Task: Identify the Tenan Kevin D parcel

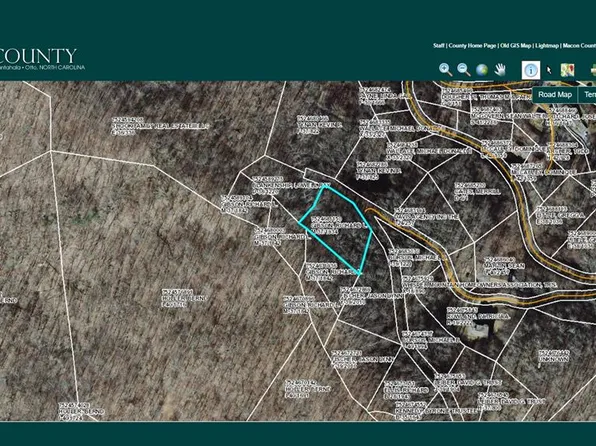Action: 320,125
